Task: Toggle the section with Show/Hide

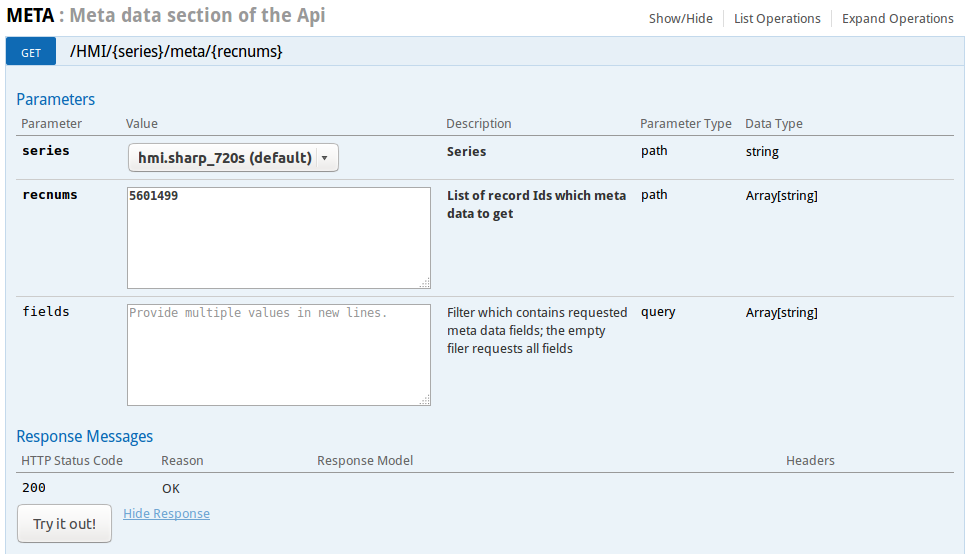Action: click(680, 18)
